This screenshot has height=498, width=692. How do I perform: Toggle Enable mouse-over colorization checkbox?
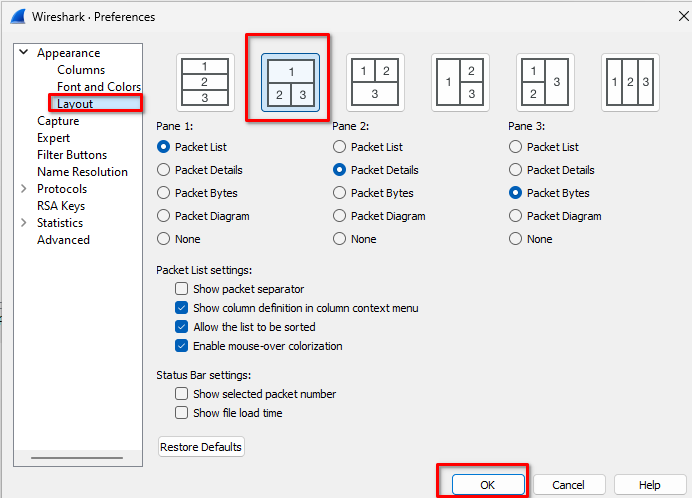click(182, 346)
